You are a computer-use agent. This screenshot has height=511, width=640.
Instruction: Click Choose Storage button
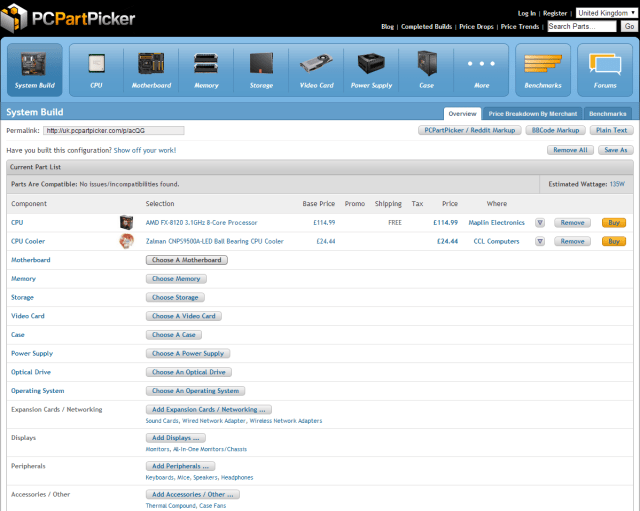pyautogui.click(x=175, y=298)
